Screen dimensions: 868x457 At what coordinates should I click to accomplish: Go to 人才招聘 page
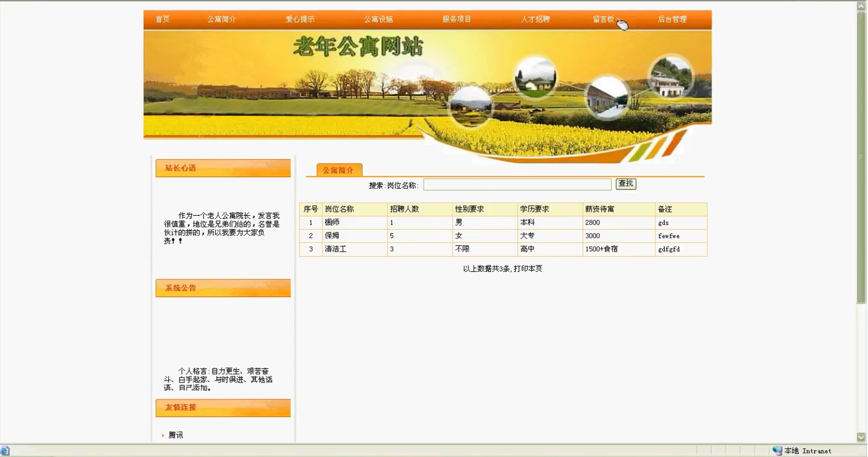(x=535, y=19)
